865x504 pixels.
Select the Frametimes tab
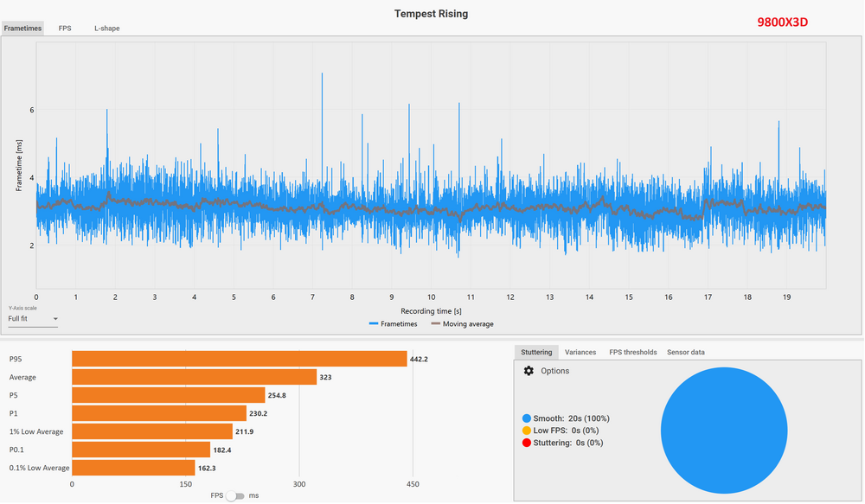(x=22, y=29)
